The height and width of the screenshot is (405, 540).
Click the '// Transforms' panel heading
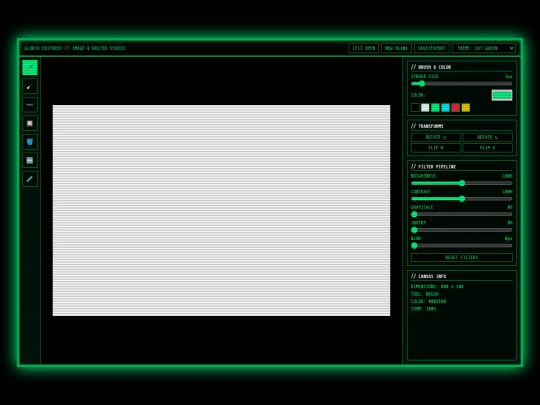(x=427, y=126)
